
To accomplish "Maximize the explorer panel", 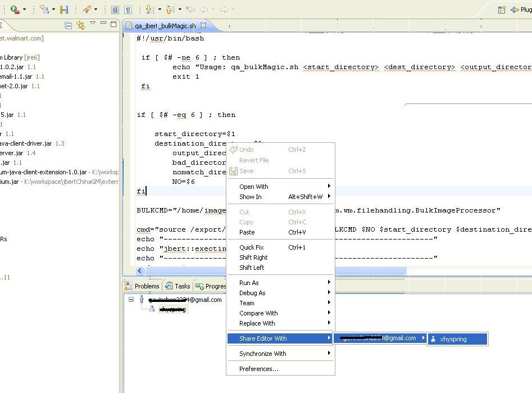I will point(113,24).
